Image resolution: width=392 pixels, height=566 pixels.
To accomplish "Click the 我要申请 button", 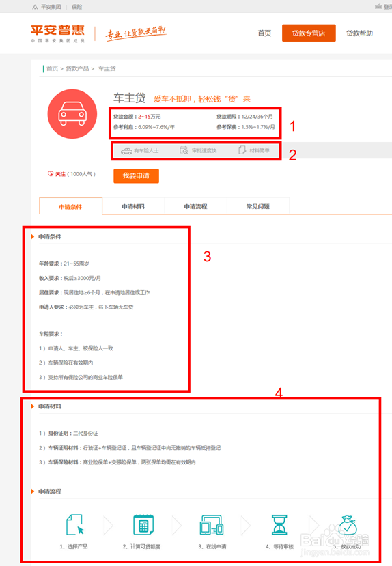I will pyautogui.click(x=136, y=175).
